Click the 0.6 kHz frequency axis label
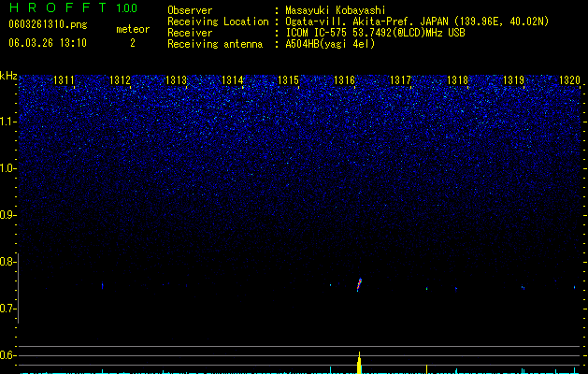The width and height of the screenshot is (588, 374). [7, 355]
